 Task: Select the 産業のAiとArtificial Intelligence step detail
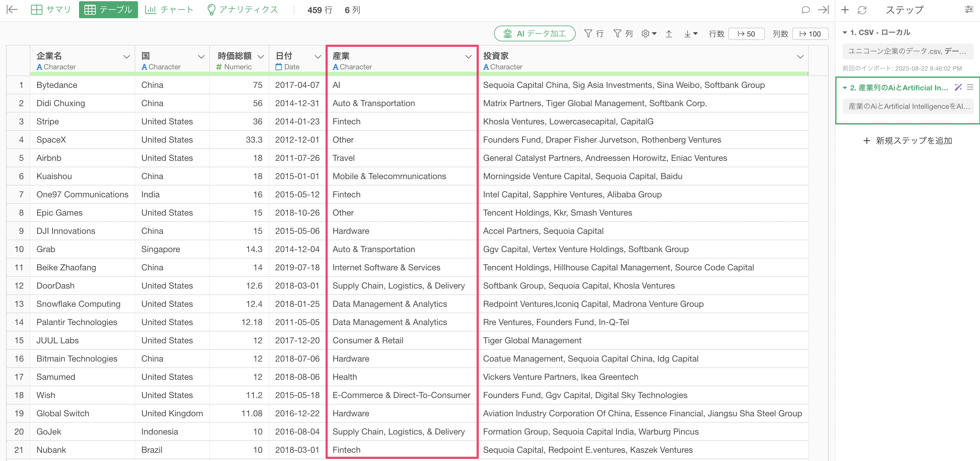908,106
